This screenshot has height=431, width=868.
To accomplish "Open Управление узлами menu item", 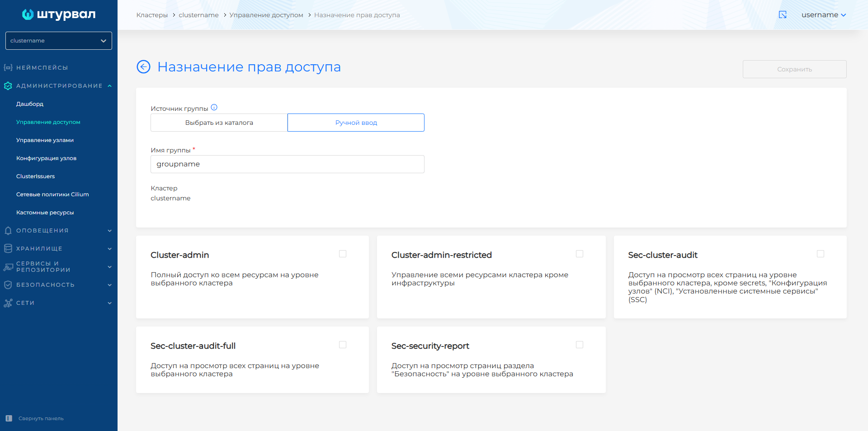I will click(45, 140).
